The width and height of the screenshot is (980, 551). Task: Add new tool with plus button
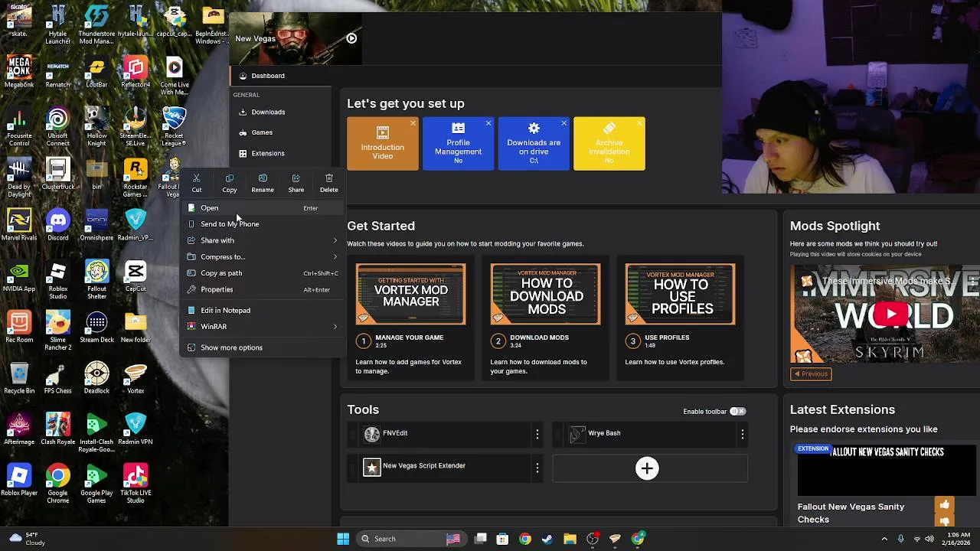click(647, 468)
